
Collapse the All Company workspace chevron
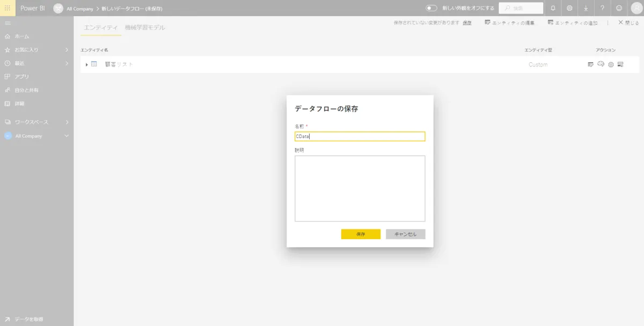point(67,136)
